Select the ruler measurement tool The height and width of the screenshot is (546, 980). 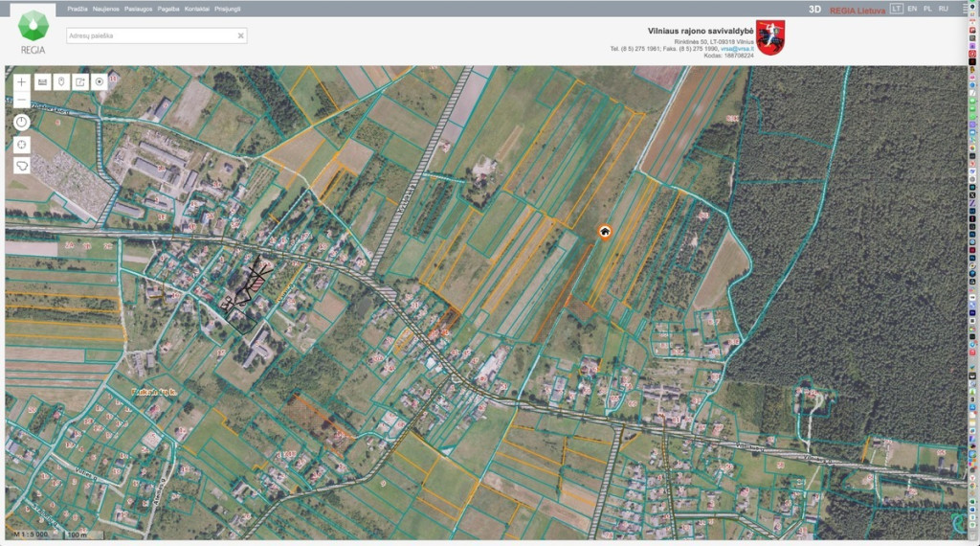pyautogui.click(x=42, y=82)
